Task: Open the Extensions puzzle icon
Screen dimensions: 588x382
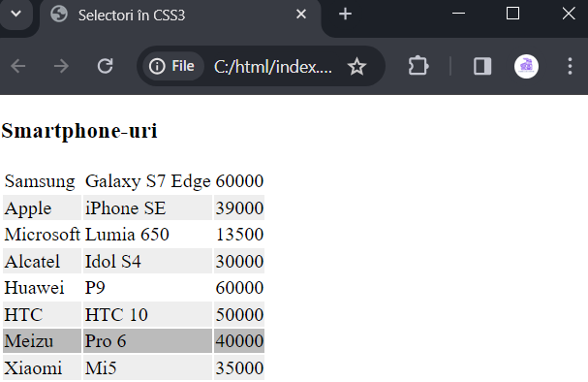Action: 418,66
